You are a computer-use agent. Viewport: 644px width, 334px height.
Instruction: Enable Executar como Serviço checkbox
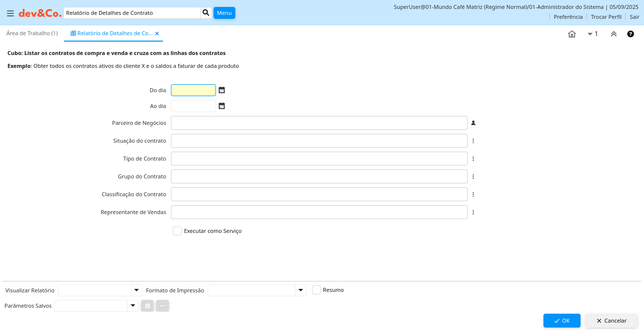177,231
